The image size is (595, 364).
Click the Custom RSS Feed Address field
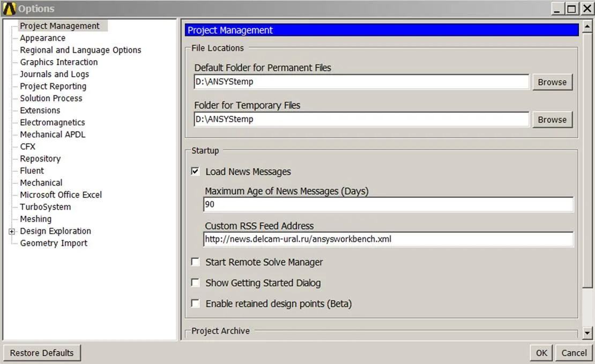pos(388,239)
